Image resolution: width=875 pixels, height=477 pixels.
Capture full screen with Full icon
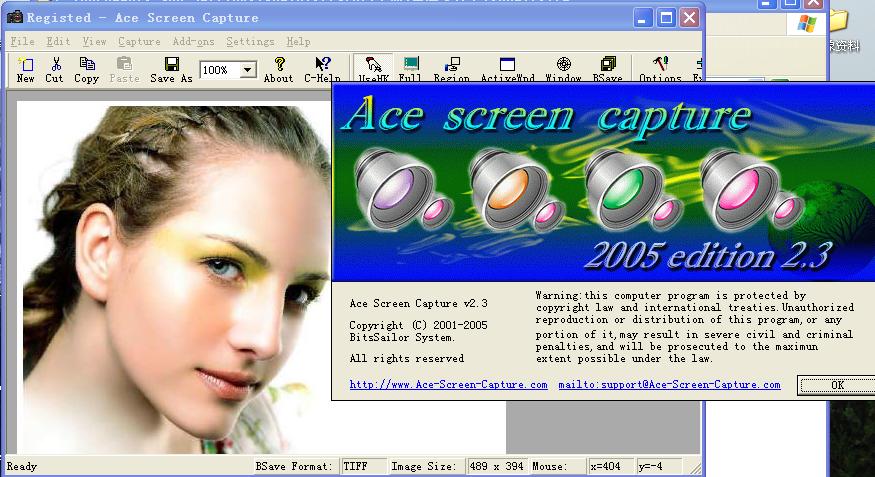410,69
